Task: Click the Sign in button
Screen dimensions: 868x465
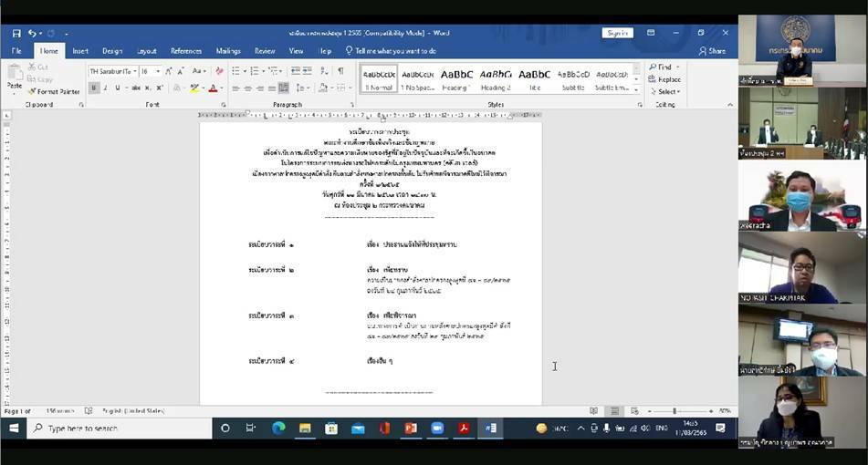Action: 617,34
